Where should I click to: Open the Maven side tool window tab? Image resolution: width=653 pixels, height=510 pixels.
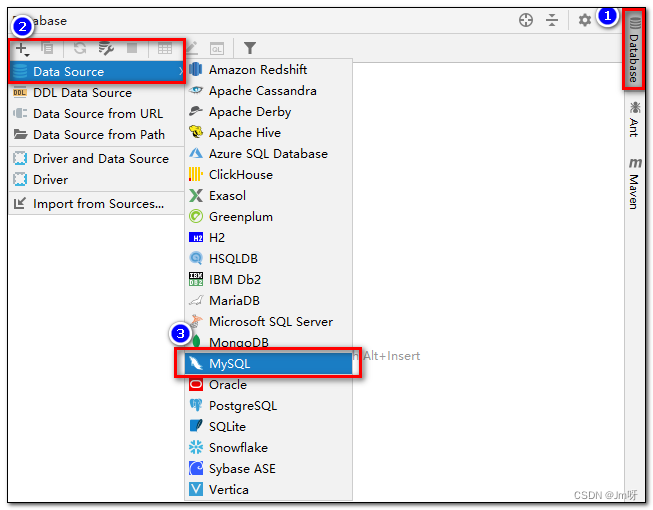pyautogui.click(x=634, y=183)
